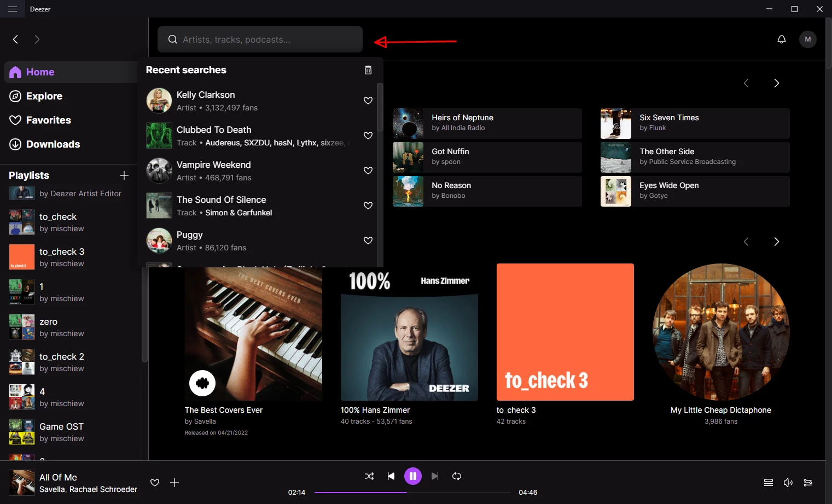
Task: Skip to the previous track
Action: pos(391,476)
